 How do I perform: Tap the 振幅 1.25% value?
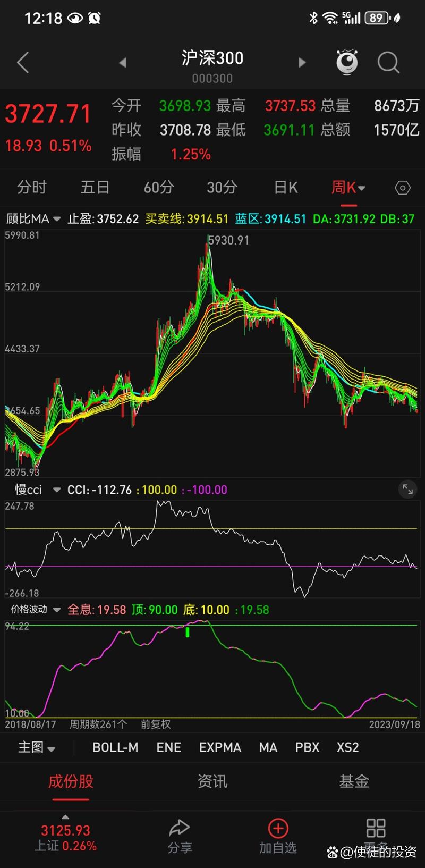191,155
